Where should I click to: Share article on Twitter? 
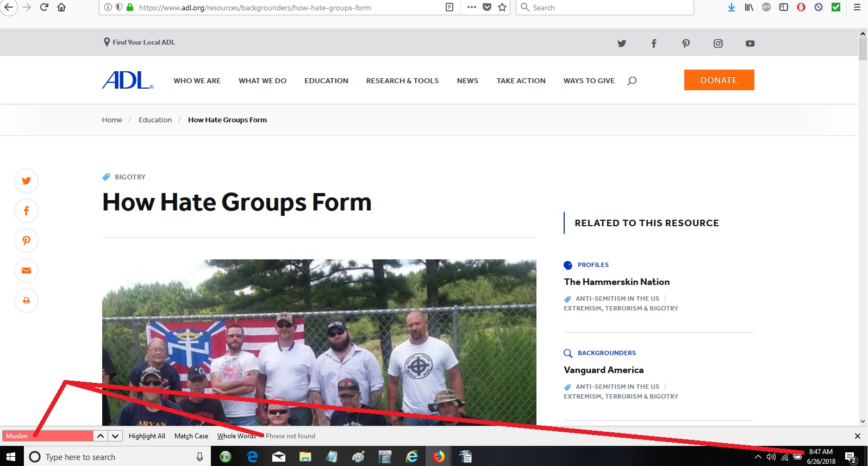pyautogui.click(x=26, y=181)
